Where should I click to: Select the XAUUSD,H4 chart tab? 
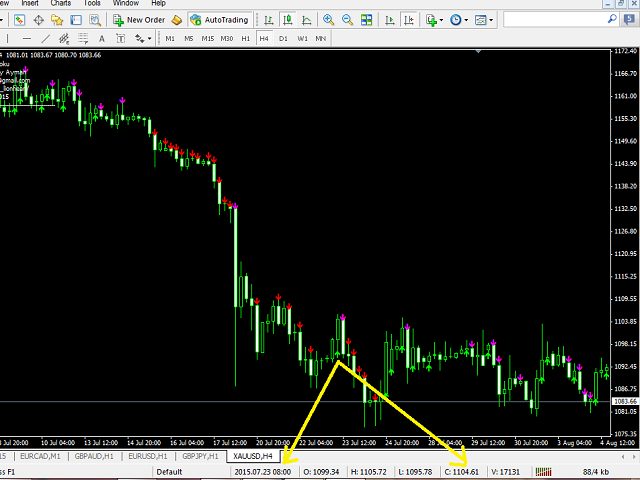pos(253,456)
